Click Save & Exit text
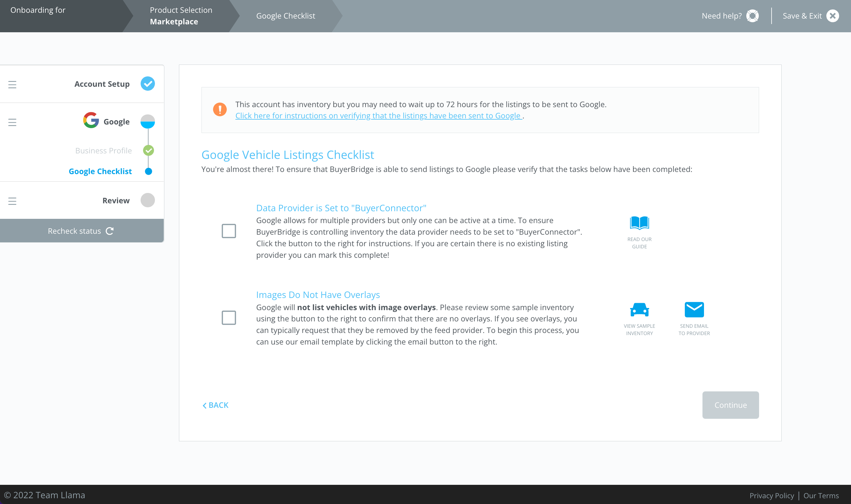 802,16
